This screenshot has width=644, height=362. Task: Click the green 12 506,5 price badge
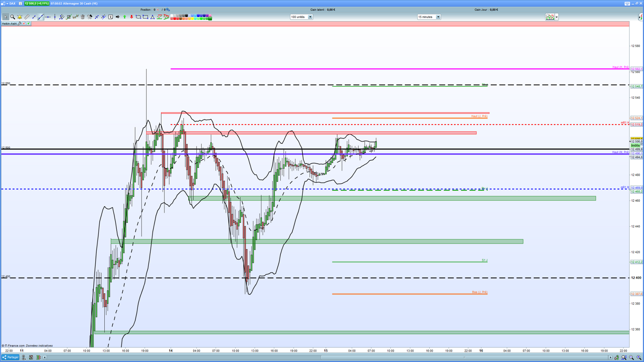point(37,3)
